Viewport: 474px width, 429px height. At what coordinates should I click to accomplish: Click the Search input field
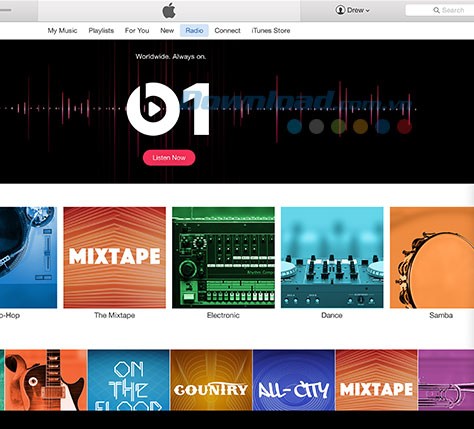tap(439, 10)
